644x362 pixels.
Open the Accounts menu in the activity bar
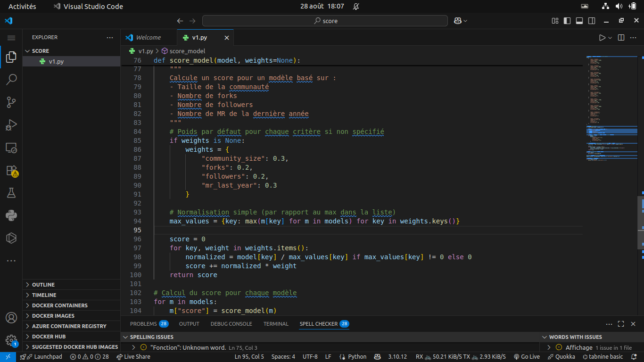pos(11,318)
